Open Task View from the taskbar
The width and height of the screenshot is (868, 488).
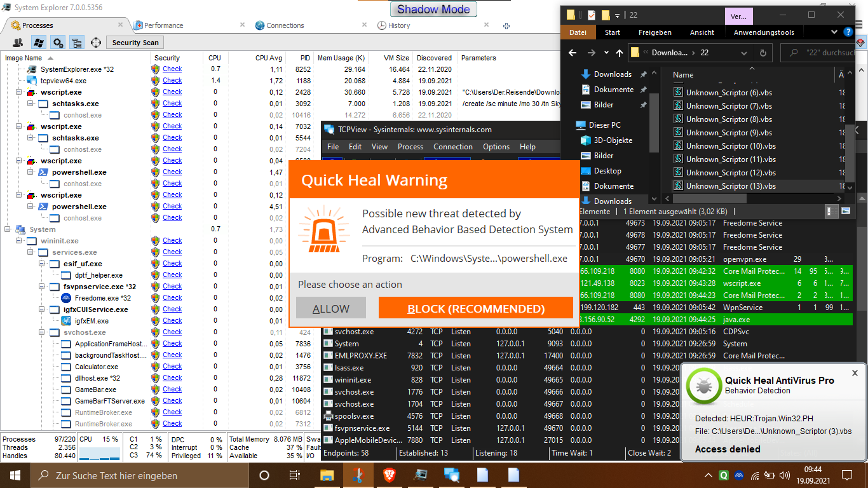point(295,475)
